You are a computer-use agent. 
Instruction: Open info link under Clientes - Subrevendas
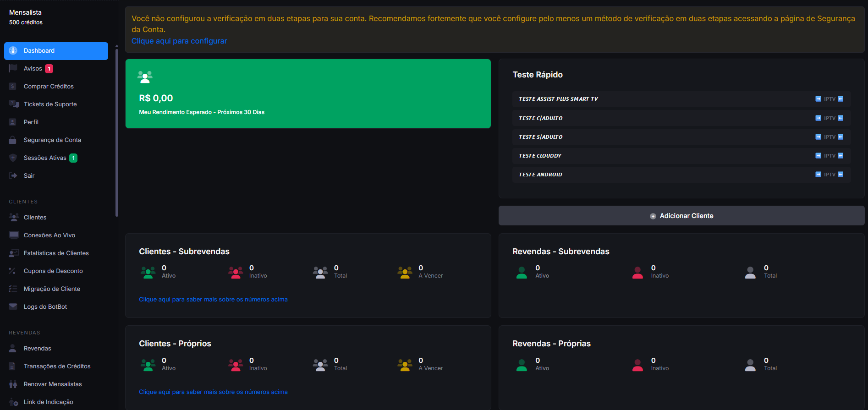213,300
